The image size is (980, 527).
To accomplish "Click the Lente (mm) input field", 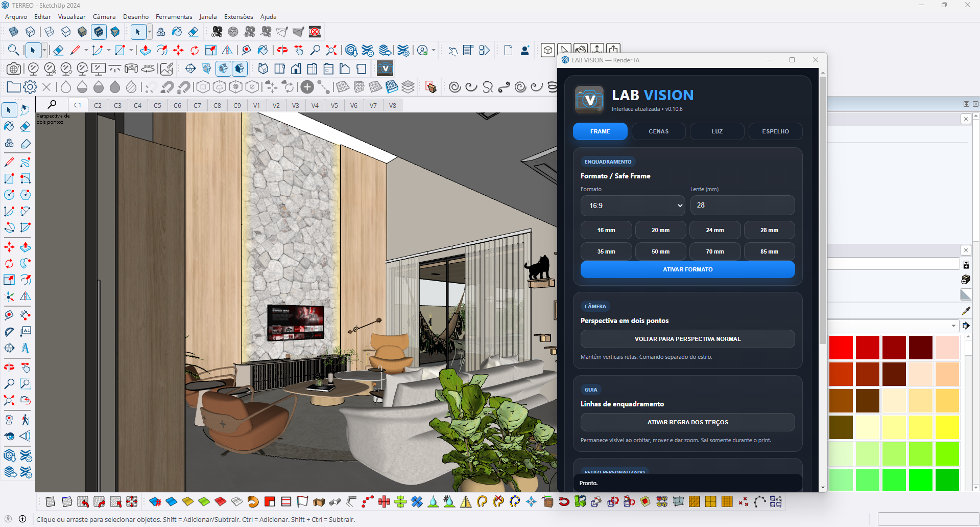I will pyautogui.click(x=743, y=205).
